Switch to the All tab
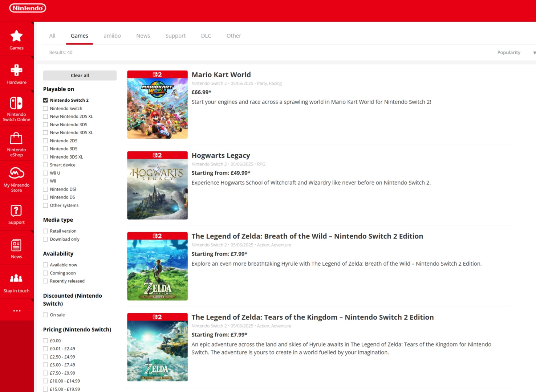This screenshot has width=536, height=392. click(52, 36)
